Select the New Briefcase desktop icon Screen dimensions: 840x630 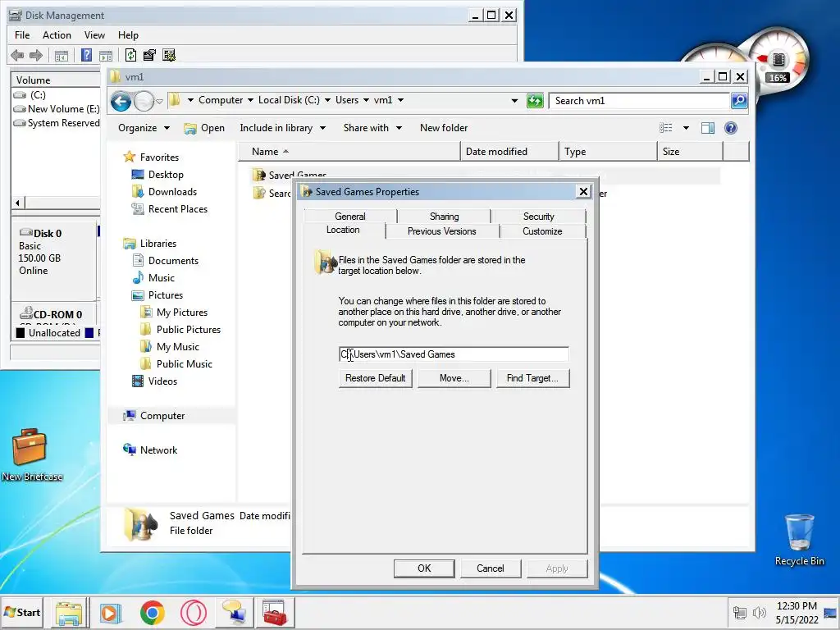31,455
